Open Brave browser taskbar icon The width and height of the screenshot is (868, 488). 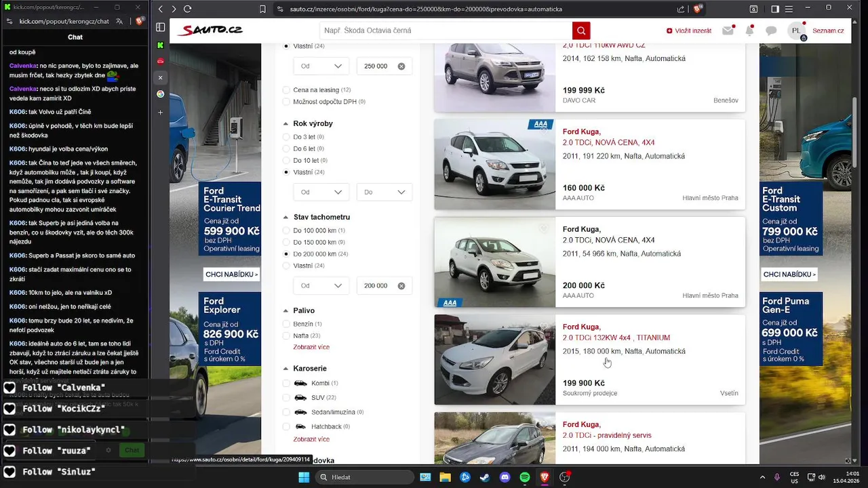click(x=545, y=477)
